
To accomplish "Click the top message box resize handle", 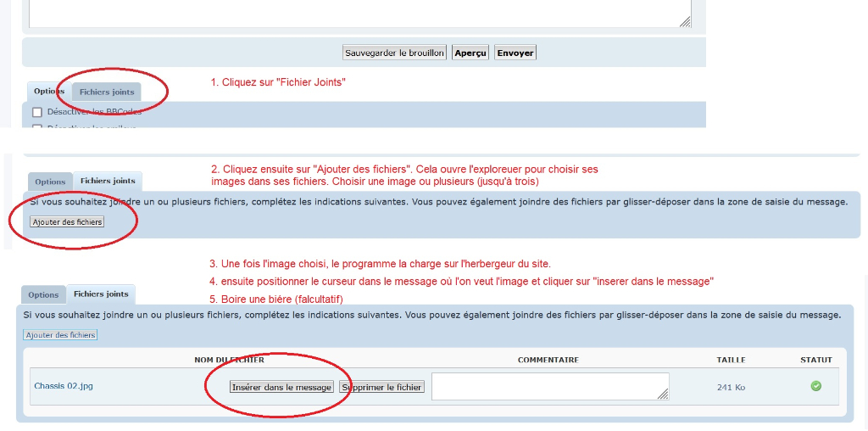I will 685,22.
